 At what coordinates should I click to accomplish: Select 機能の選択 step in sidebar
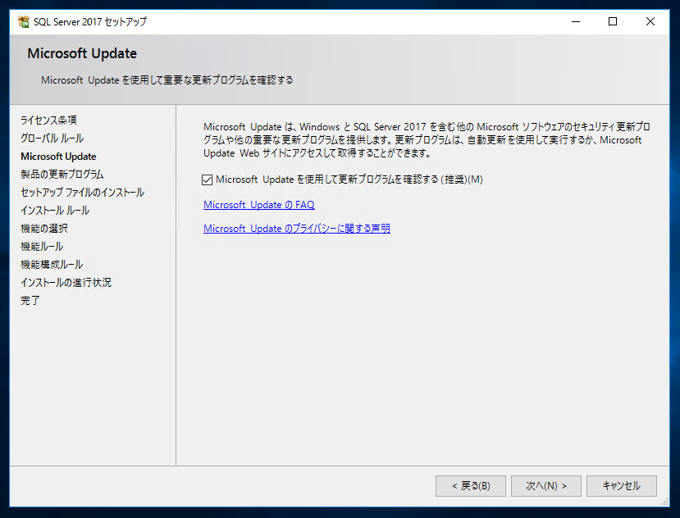click(x=44, y=229)
